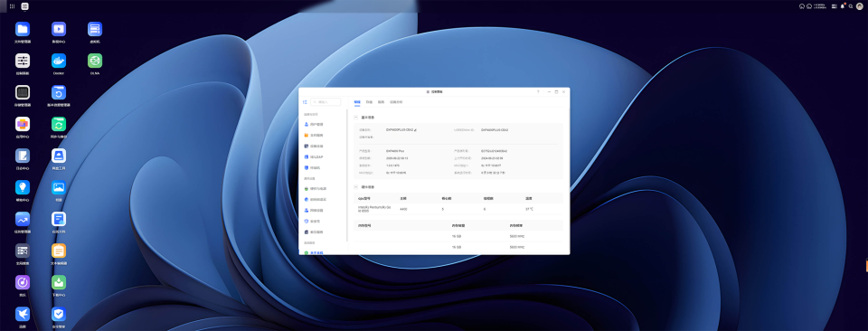The image size is (868, 331).
Task: Switch to the second tab in control panel
Action: [x=369, y=102]
